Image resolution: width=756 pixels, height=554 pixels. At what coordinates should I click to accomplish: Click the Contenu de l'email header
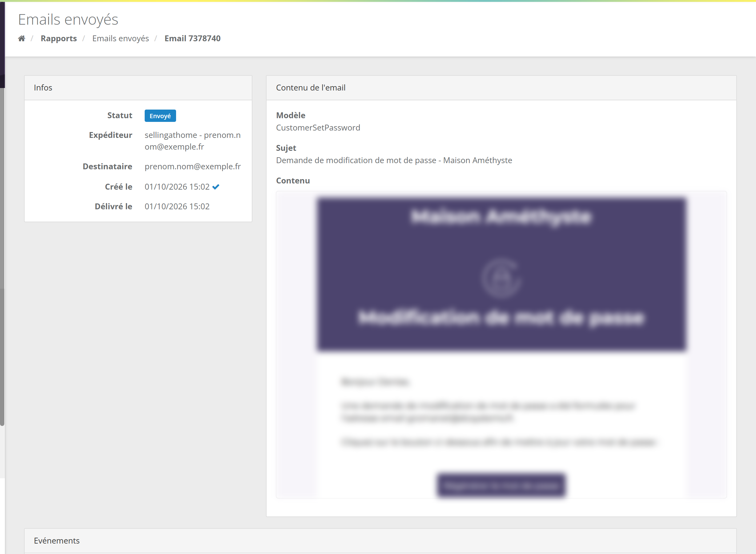click(x=501, y=88)
